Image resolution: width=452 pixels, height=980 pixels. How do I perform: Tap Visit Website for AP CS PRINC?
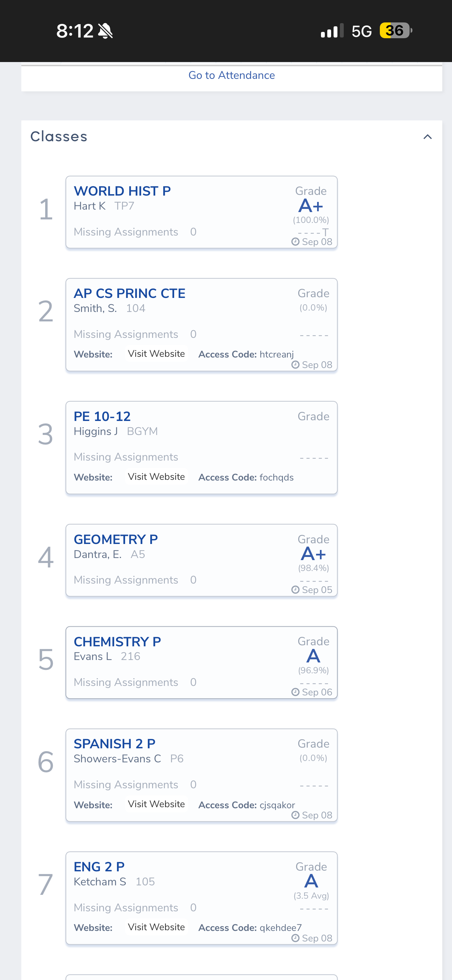[156, 354]
